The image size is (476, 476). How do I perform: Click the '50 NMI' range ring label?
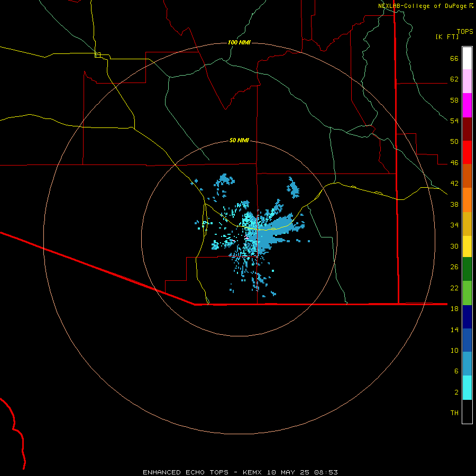239,140
